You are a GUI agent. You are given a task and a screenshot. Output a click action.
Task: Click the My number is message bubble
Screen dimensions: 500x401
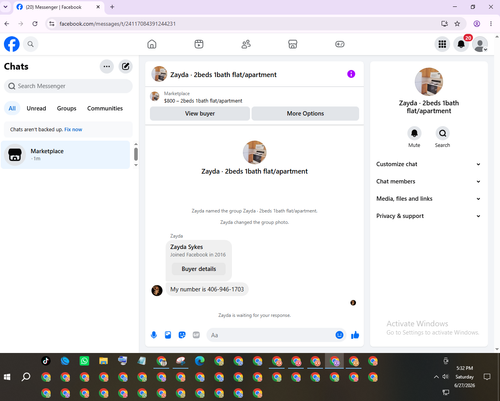pyautogui.click(x=207, y=289)
